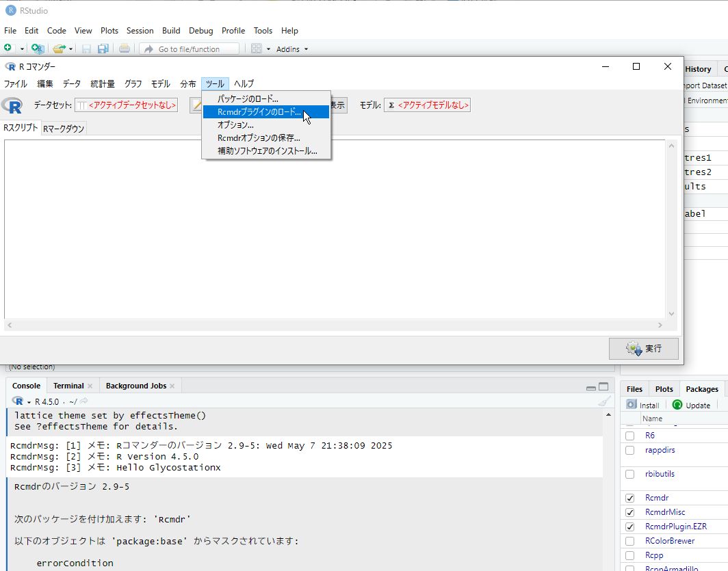Open the RcmdrPlugin.EZR package link
728x571 pixels.
click(676, 527)
